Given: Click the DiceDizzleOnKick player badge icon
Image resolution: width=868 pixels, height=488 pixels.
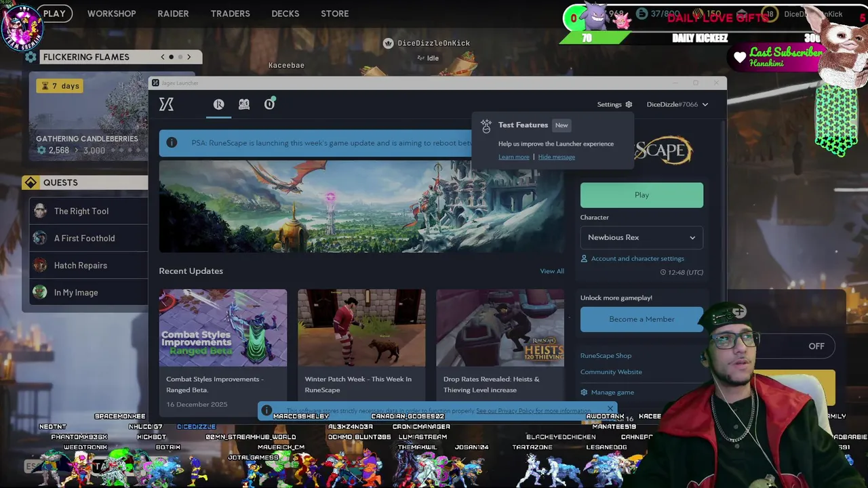Looking at the screenshot, I should click(388, 43).
